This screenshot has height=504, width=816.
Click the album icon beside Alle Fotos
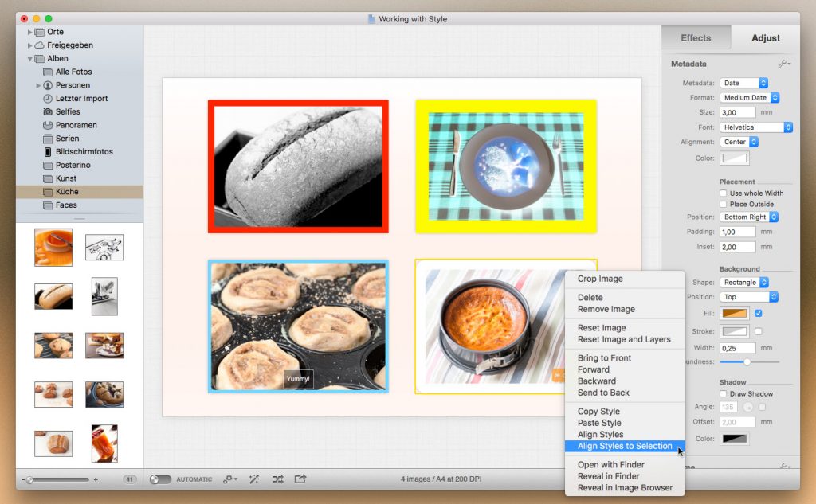[x=48, y=72]
